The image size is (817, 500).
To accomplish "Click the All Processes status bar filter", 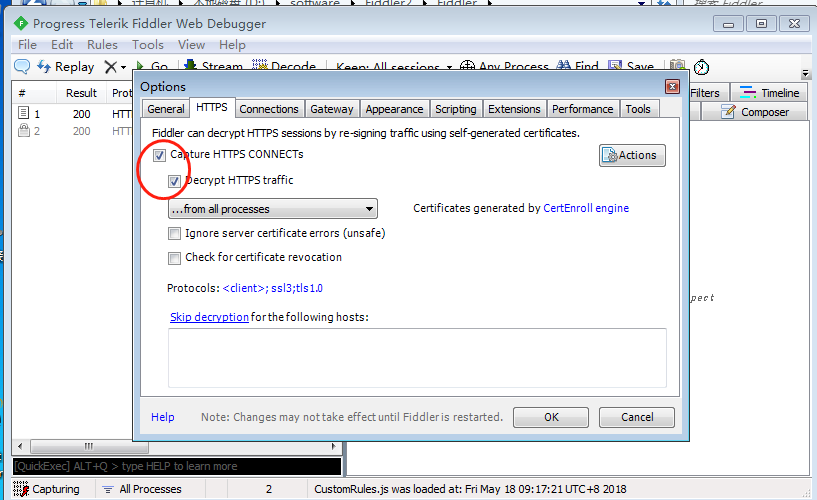I will point(142,489).
